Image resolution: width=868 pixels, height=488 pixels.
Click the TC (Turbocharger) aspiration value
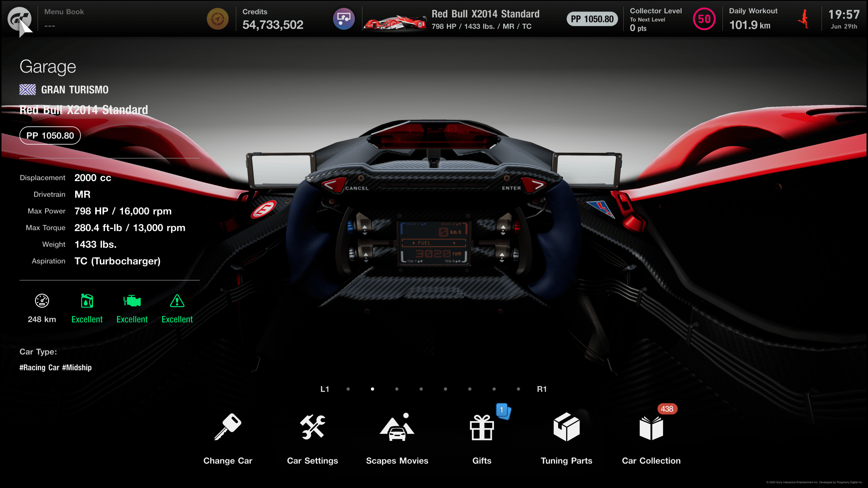pyautogui.click(x=117, y=261)
